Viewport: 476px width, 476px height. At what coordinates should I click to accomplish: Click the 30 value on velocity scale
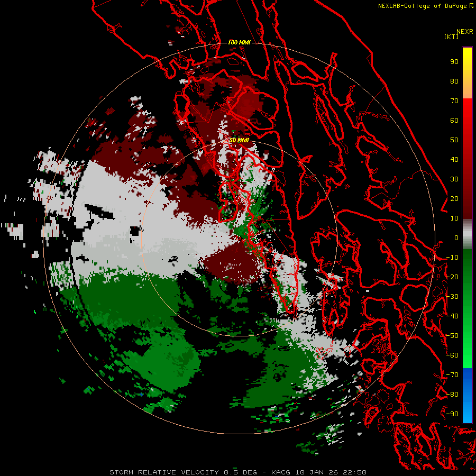454,179
